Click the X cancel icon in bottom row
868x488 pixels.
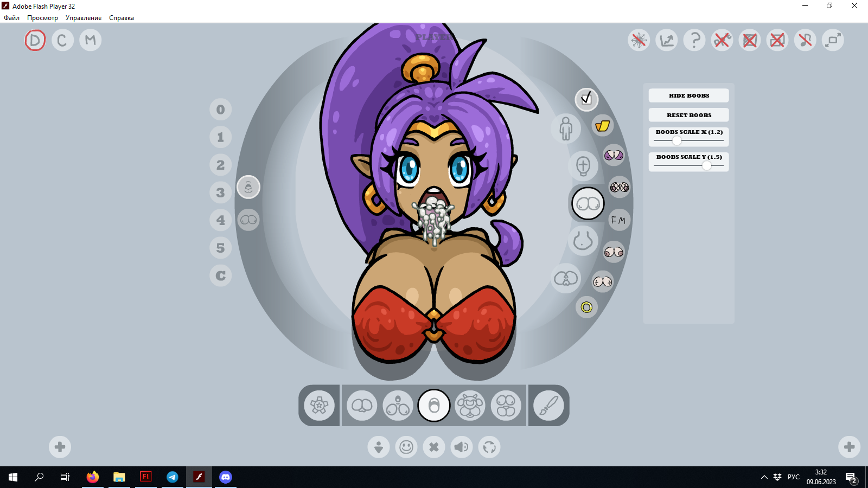(x=434, y=447)
